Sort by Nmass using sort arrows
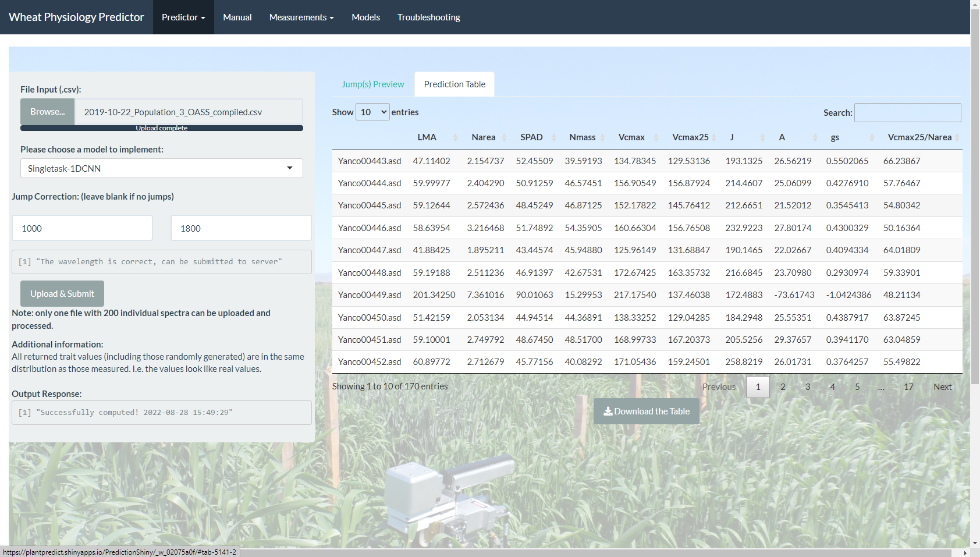 (x=602, y=137)
